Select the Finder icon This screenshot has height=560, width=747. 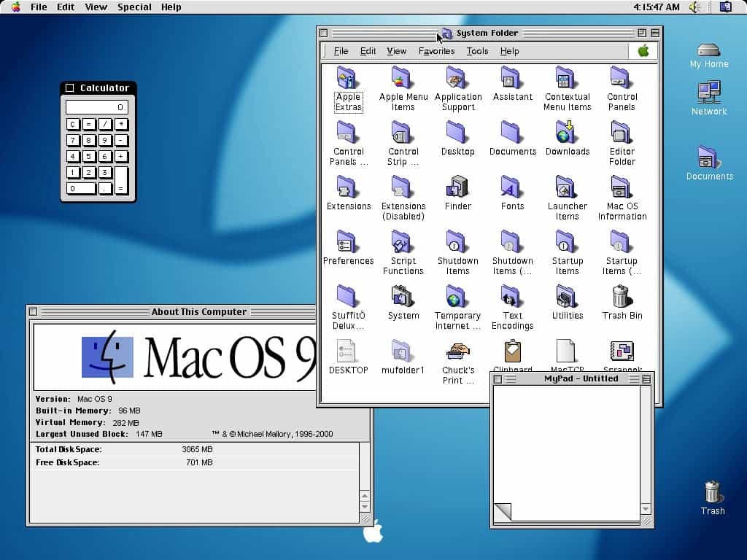(x=457, y=187)
